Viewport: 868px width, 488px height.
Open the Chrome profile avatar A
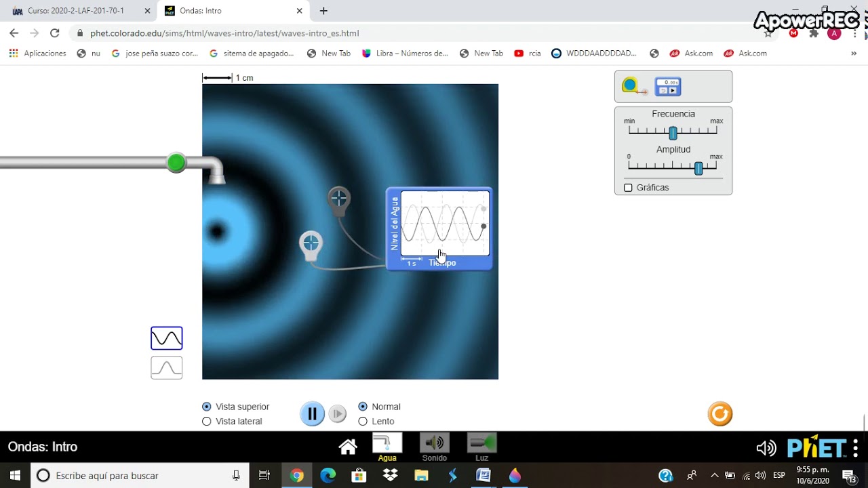(x=834, y=33)
